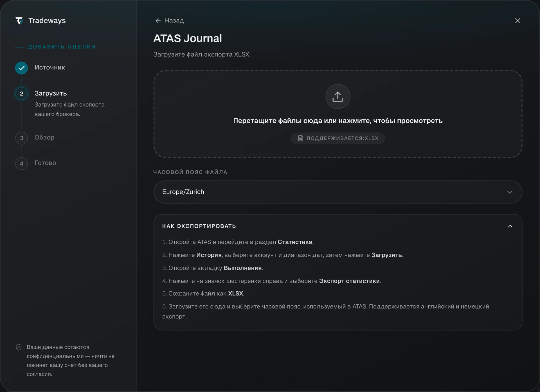The width and height of the screenshot is (540, 392).
Task: Click the sidebar hint 'Загрузите файл экспорта вашего брокера.'
Action: [x=69, y=109]
